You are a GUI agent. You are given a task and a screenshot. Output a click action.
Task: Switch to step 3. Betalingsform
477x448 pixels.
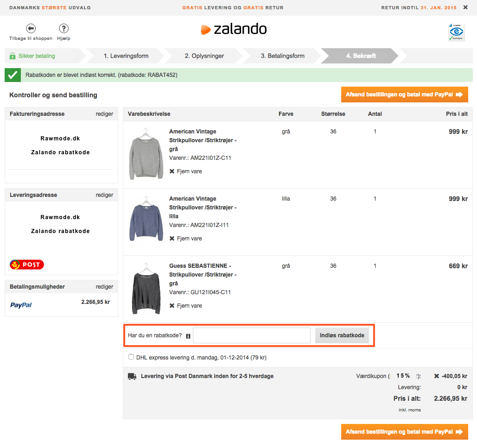tap(283, 56)
